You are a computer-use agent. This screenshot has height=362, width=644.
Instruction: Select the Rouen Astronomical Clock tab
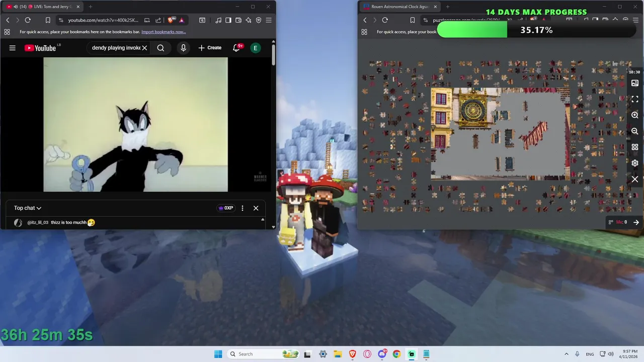coord(400,7)
